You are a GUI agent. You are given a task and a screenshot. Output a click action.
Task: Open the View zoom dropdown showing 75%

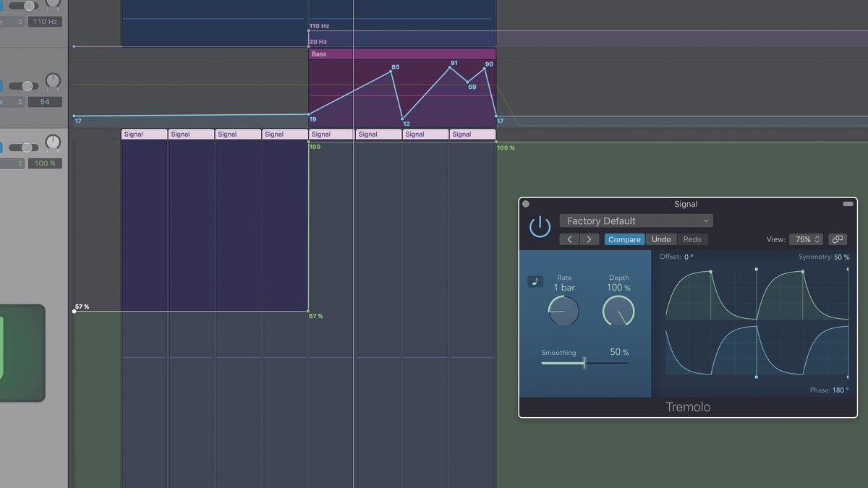click(x=806, y=239)
